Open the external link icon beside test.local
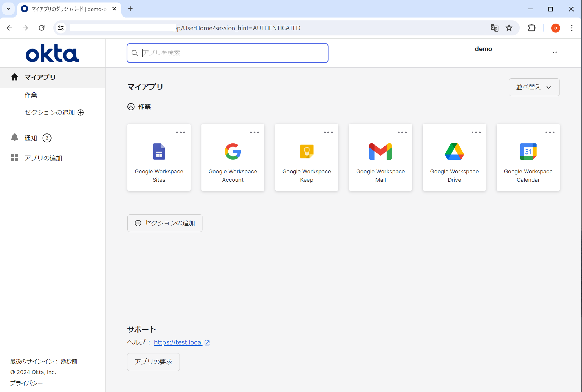The height and width of the screenshot is (392, 582). pos(207,343)
